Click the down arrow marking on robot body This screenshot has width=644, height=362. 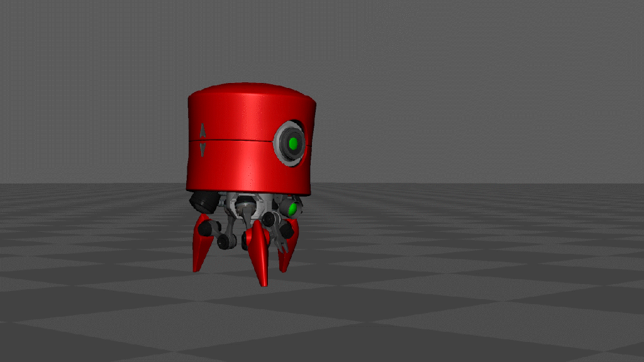pos(203,150)
